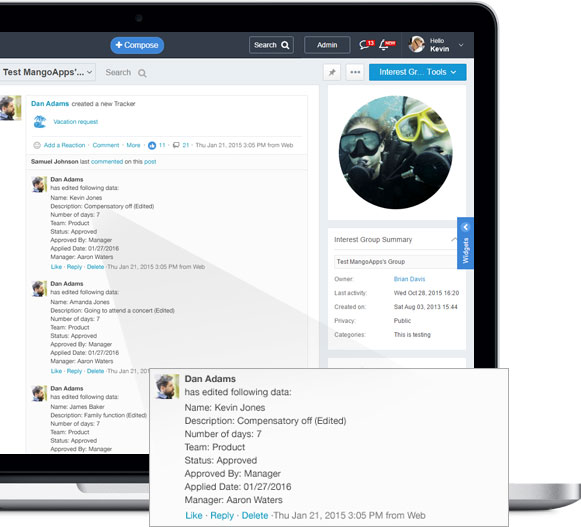Open the top bar Search button
The image size is (581, 527).
coord(271,45)
